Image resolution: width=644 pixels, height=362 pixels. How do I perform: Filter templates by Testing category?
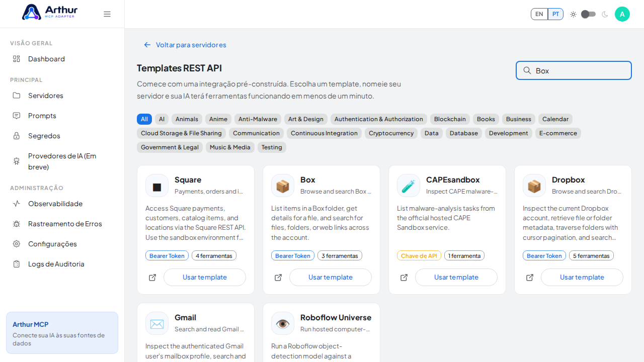point(272,147)
